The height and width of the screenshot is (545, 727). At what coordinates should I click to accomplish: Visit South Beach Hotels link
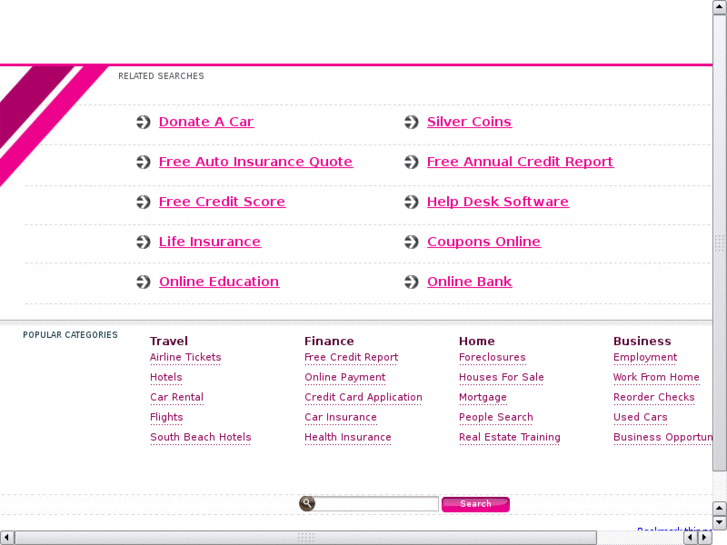coord(200,437)
